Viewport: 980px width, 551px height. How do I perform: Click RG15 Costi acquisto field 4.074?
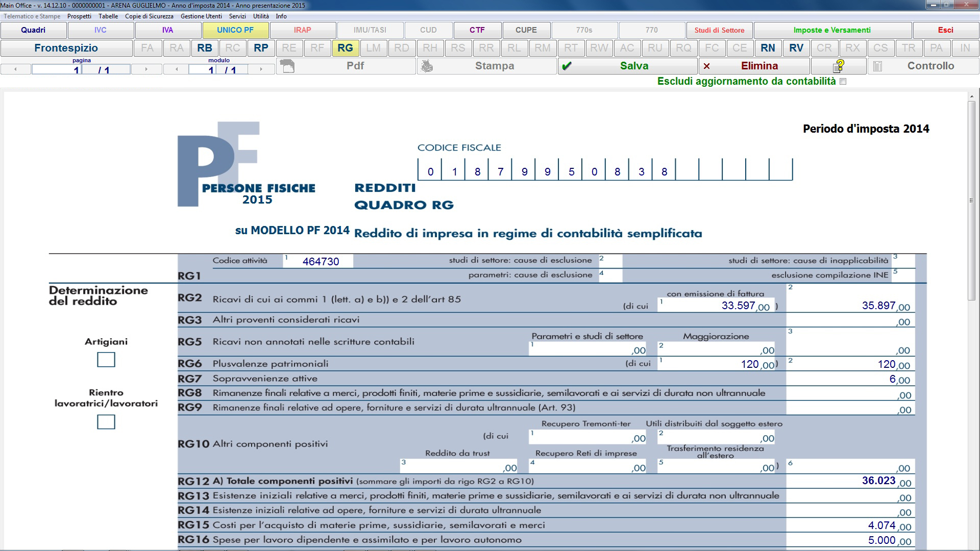850,525
